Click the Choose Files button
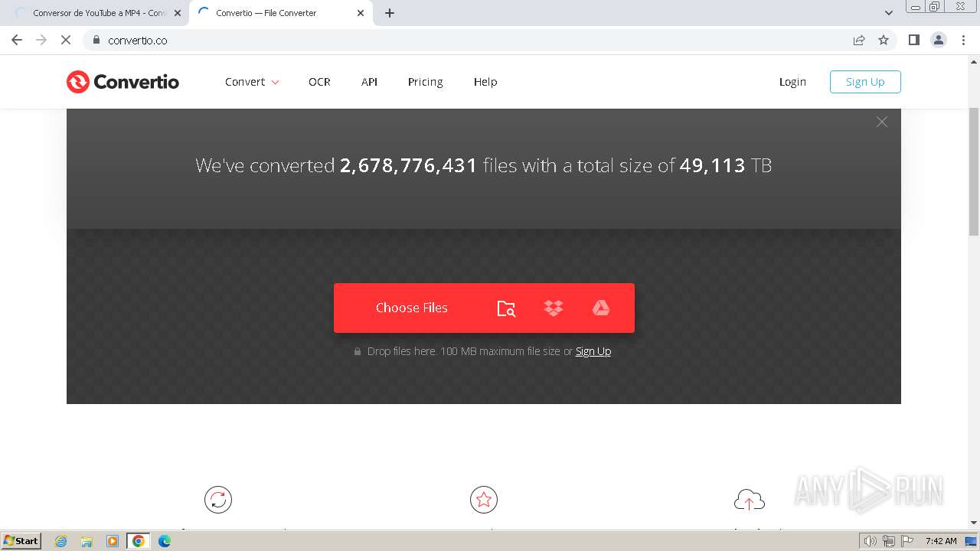Viewport: 980px width, 551px height. pyautogui.click(x=411, y=308)
